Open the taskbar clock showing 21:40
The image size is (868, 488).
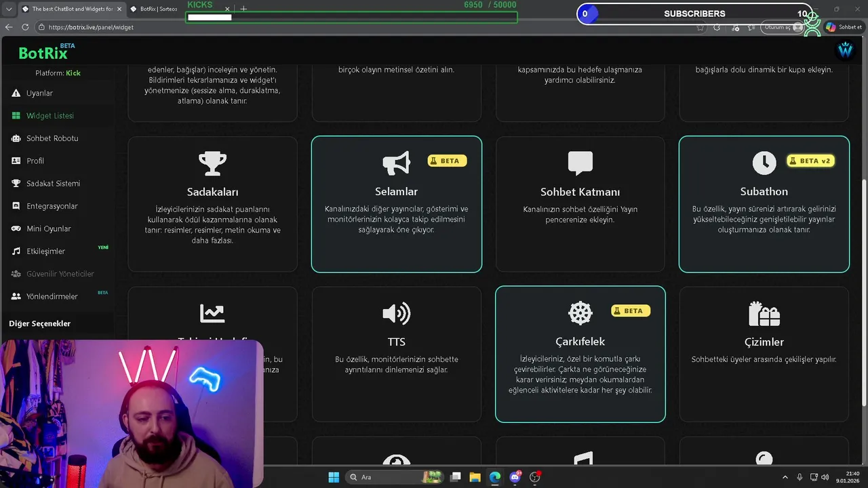pos(849,477)
